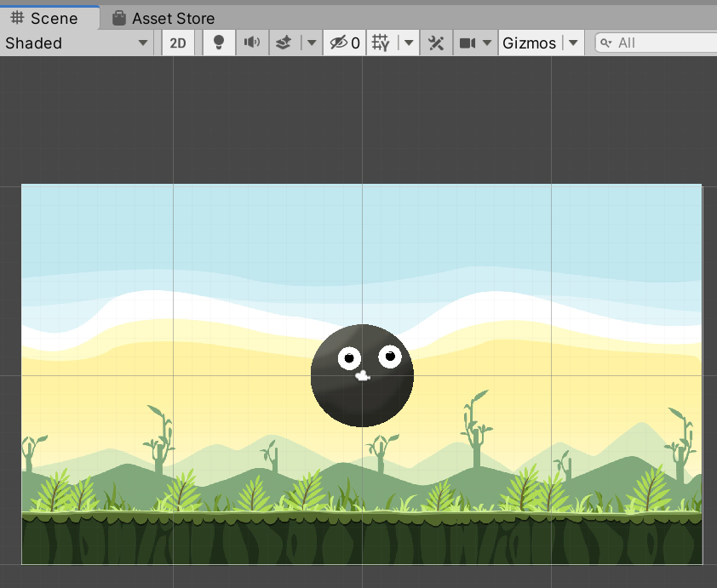Toggle scene lighting with lightbulb icon
The image size is (717, 588).
[x=219, y=43]
